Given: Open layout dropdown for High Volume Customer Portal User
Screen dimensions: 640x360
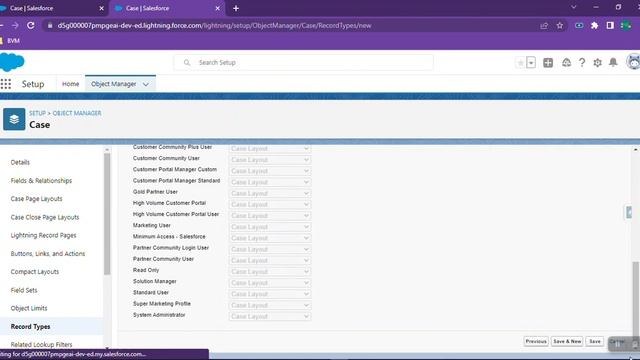Looking at the screenshot, I should 270,216.
